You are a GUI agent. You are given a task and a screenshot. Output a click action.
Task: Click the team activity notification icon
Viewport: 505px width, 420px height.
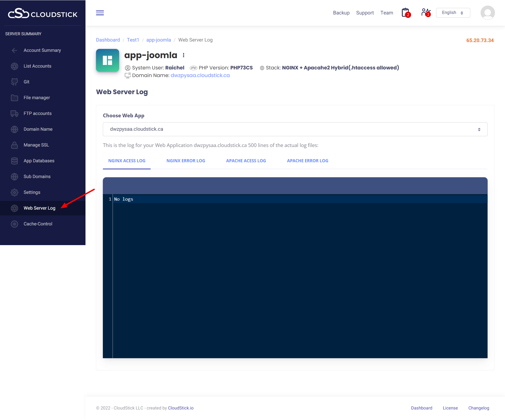pos(426,13)
